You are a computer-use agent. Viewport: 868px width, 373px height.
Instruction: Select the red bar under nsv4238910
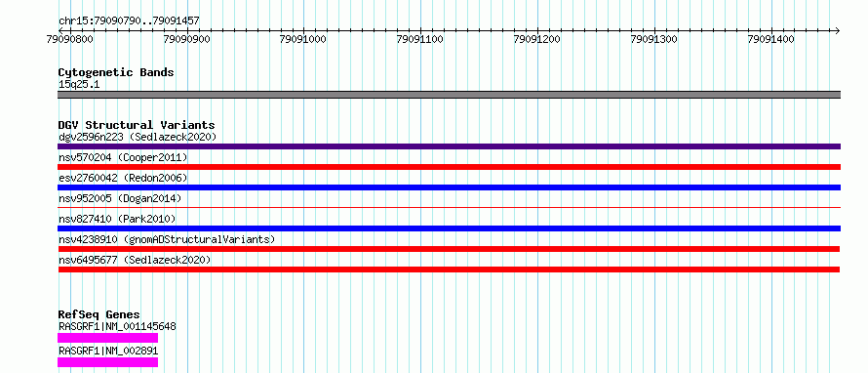click(x=449, y=249)
